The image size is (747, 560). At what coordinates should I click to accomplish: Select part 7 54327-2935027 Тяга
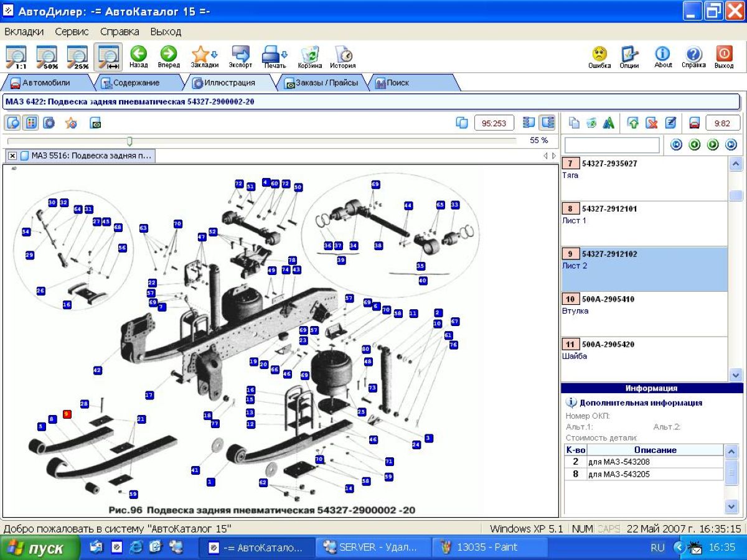(x=644, y=179)
